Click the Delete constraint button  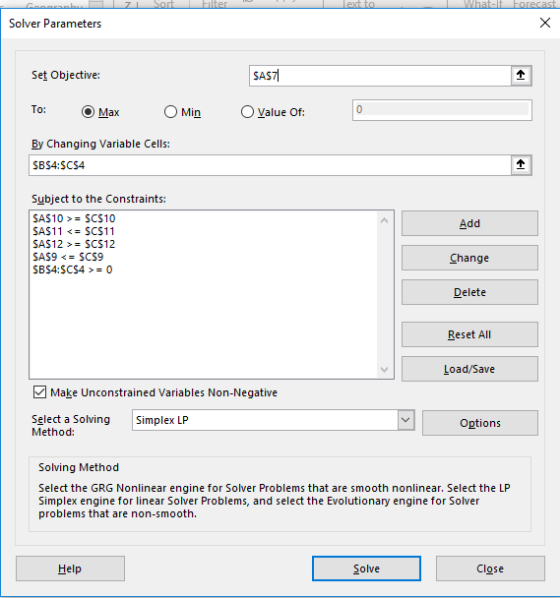tap(470, 292)
